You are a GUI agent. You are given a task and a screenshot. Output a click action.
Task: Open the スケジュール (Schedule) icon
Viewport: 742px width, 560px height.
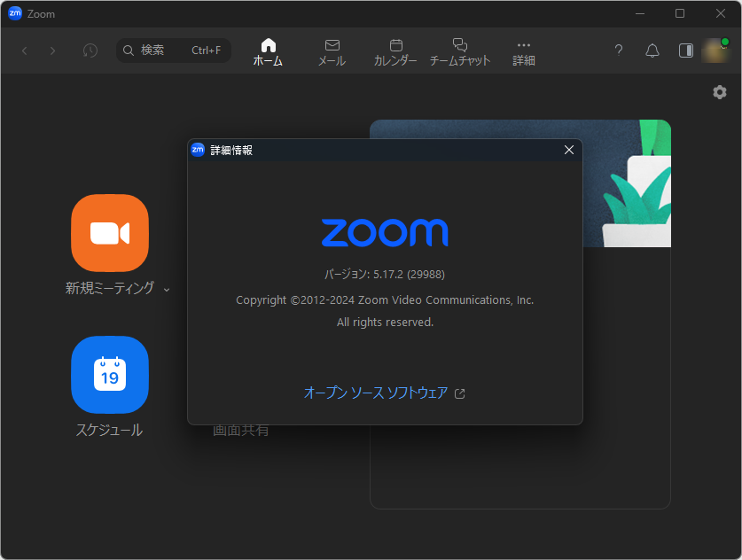tap(109, 375)
